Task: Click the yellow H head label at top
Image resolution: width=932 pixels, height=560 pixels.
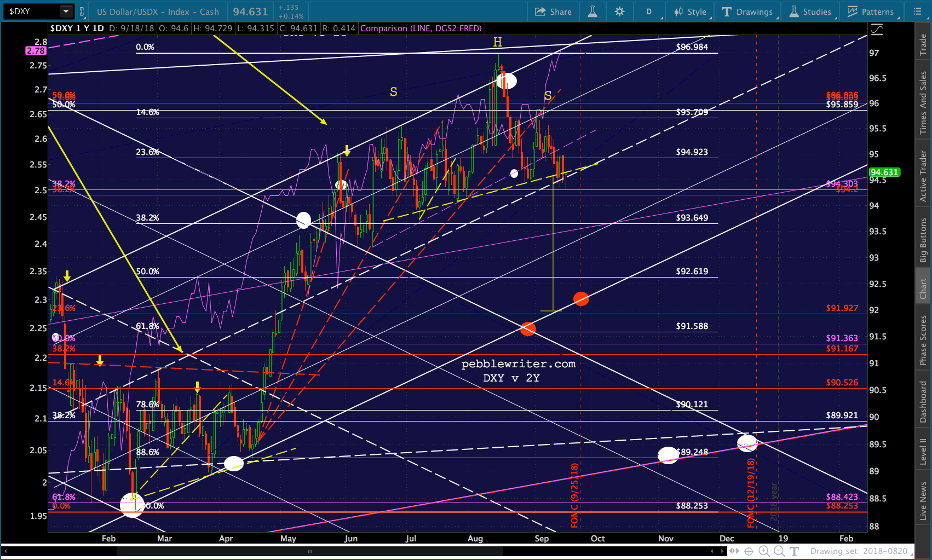Action: click(497, 42)
